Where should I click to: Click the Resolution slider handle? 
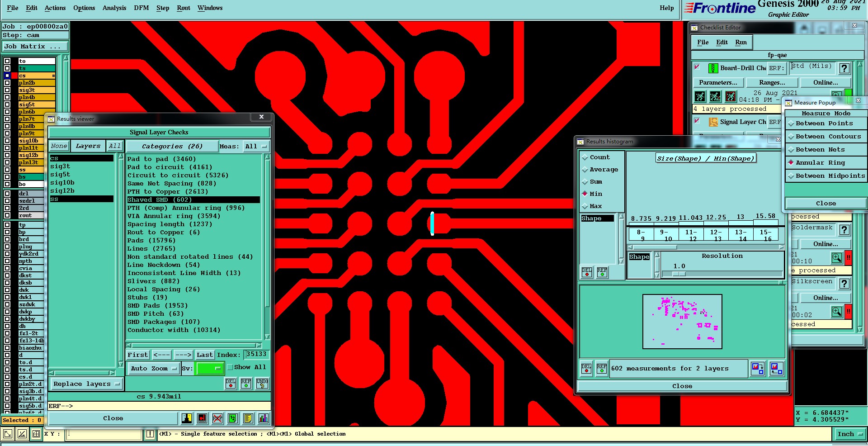tap(679, 274)
